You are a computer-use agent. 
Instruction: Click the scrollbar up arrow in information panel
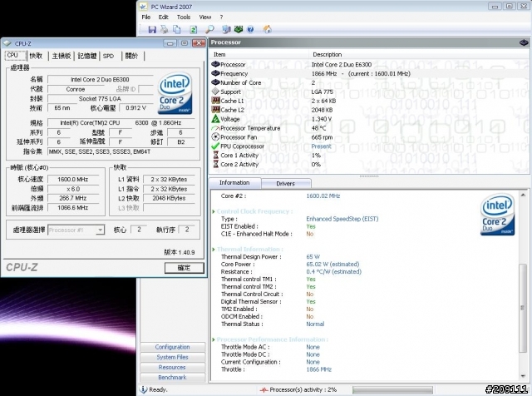[523, 195]
